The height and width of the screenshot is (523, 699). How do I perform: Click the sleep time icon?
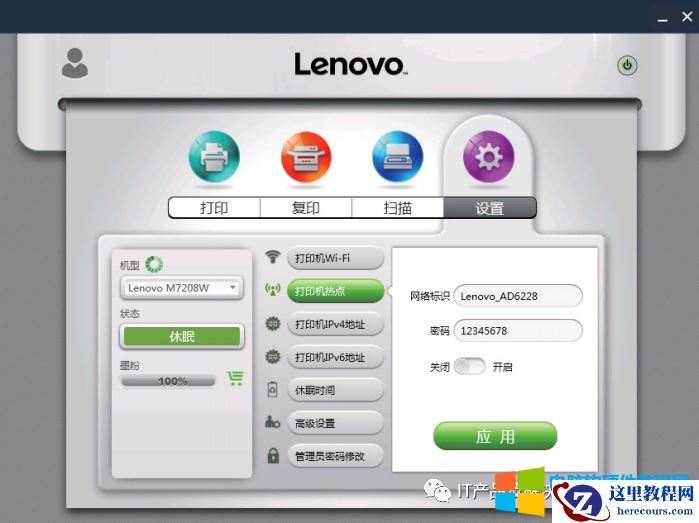click(x=272, y=390)
